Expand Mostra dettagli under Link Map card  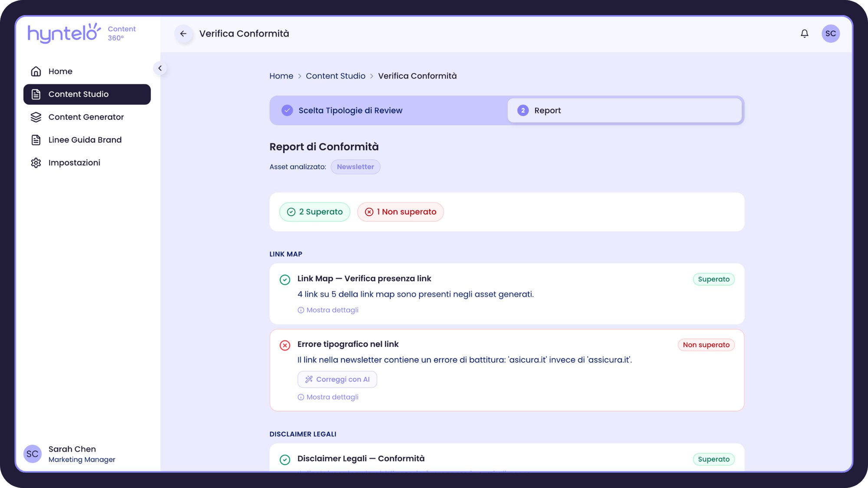[x=328, y=310]
